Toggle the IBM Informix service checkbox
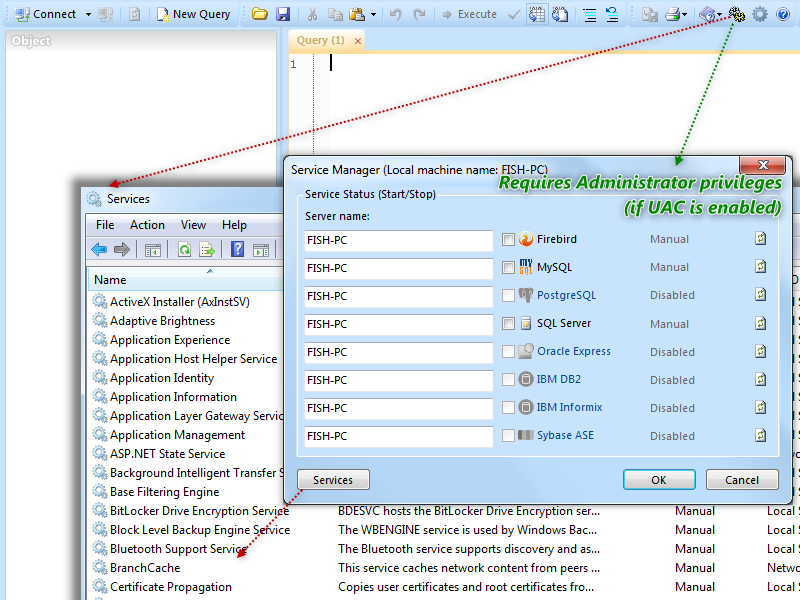The image size is (800, 600). 508,407
